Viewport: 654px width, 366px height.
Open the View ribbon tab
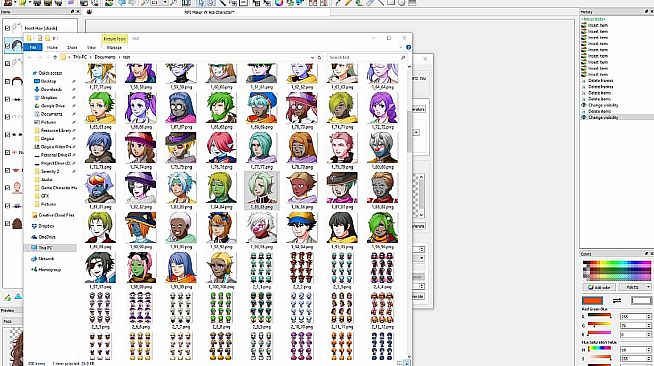pyautogui.click(x=91, y=48)
